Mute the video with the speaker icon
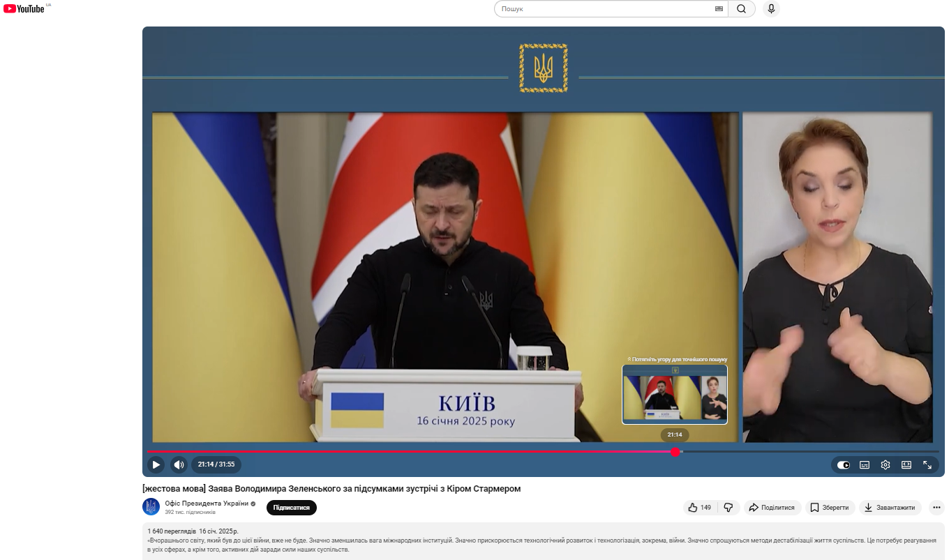The image size is (949, 560). [179, 464]
